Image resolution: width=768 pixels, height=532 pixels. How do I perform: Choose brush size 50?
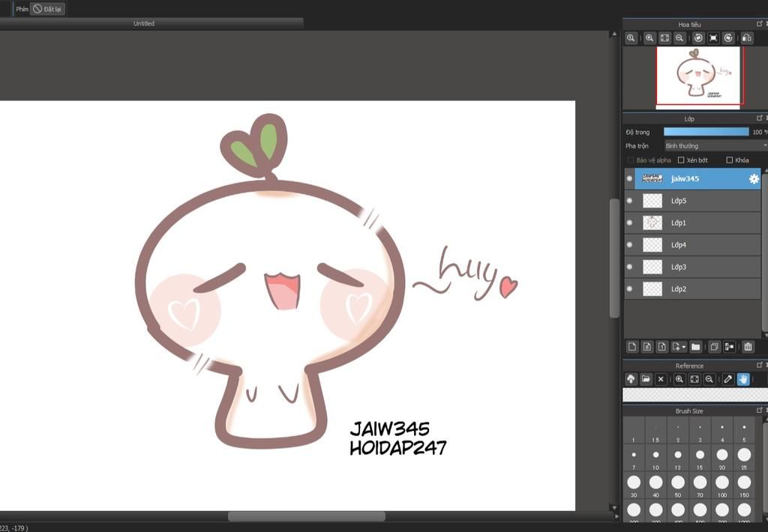coord(678,486)
